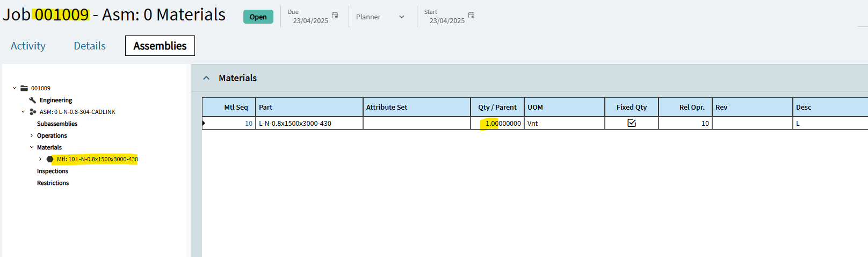Open the Mtl Seq 10 link

coord(249,124)
